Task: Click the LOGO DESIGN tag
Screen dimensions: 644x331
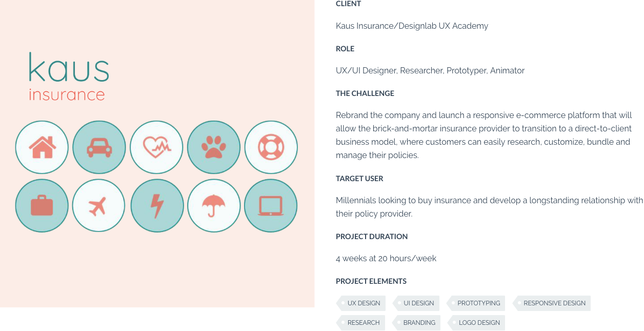Action: [x=476, y=323]
